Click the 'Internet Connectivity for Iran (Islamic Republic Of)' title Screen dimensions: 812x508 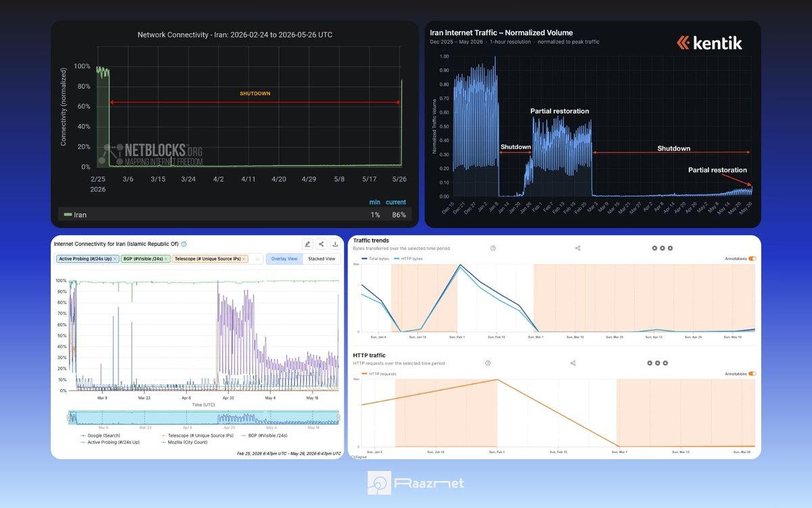(116, 244)
